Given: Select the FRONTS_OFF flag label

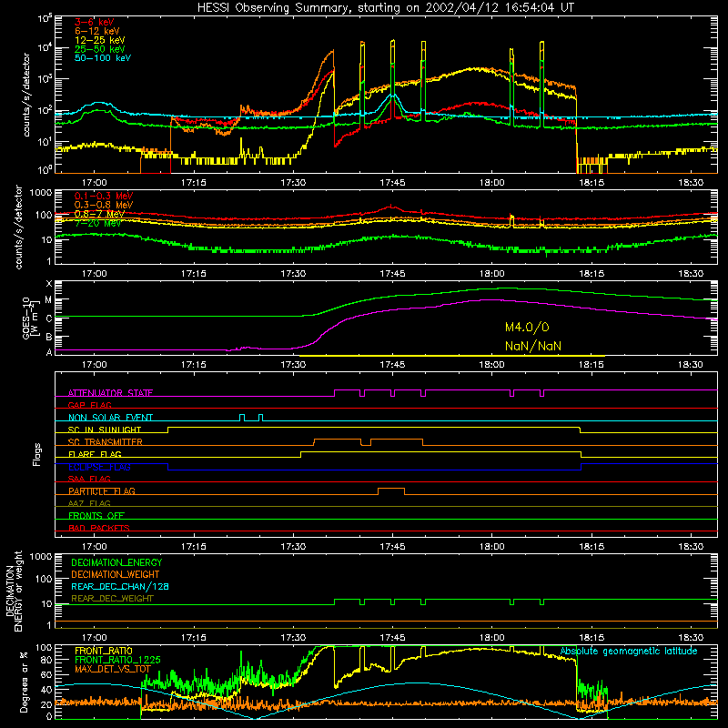Looking at the screenshot, I should pyautogui.click(x=96, y=516).
